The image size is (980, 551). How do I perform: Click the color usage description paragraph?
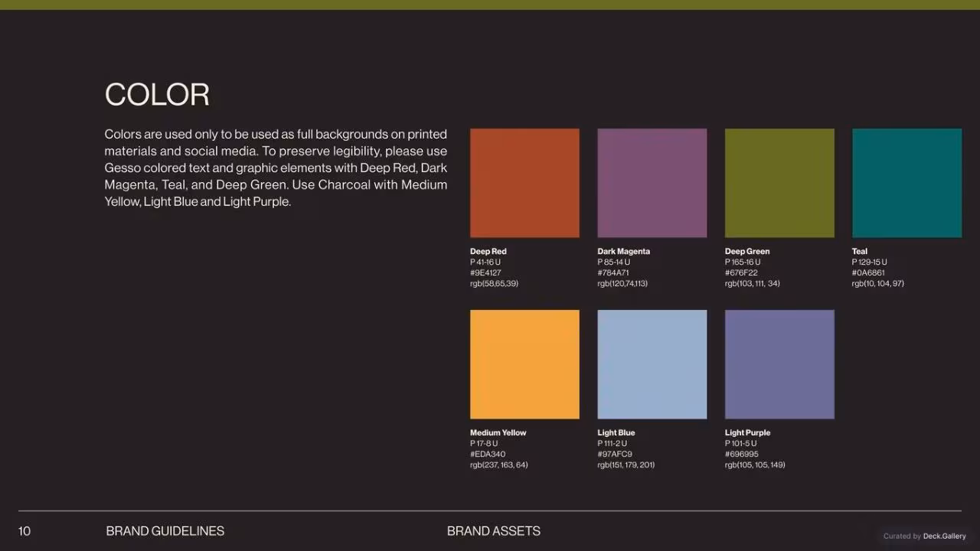[x=276, y=168]
